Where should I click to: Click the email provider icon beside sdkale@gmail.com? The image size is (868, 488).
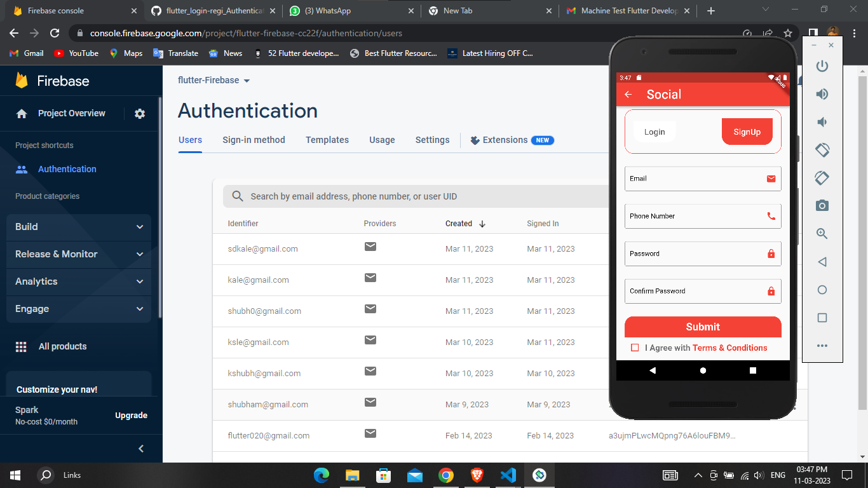click(370, 247)
